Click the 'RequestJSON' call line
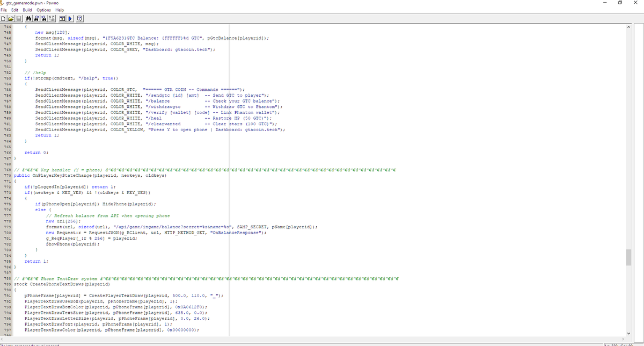The image size is (644, 346). [x=157, y=232]
